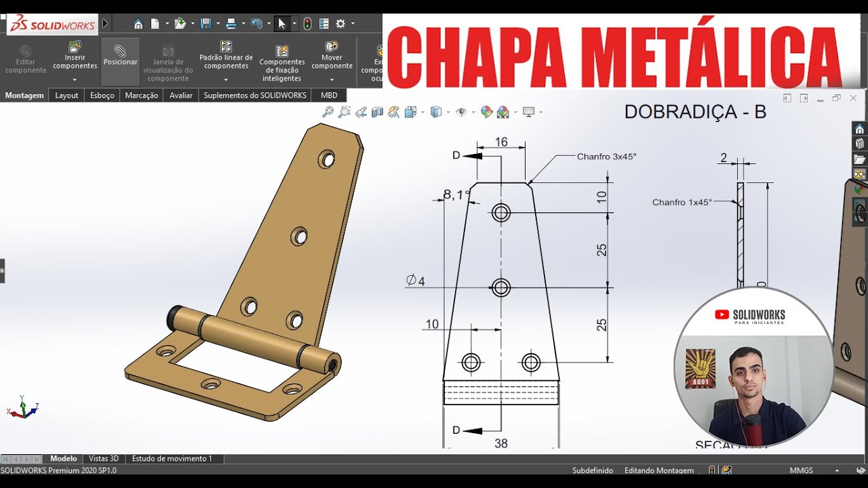Click the Apply Scene icon

503,112
